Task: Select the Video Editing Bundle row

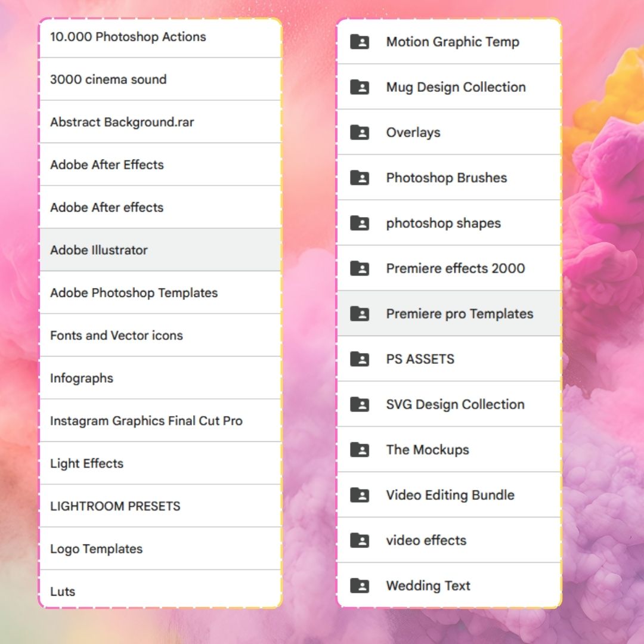Action: [450, 495]
